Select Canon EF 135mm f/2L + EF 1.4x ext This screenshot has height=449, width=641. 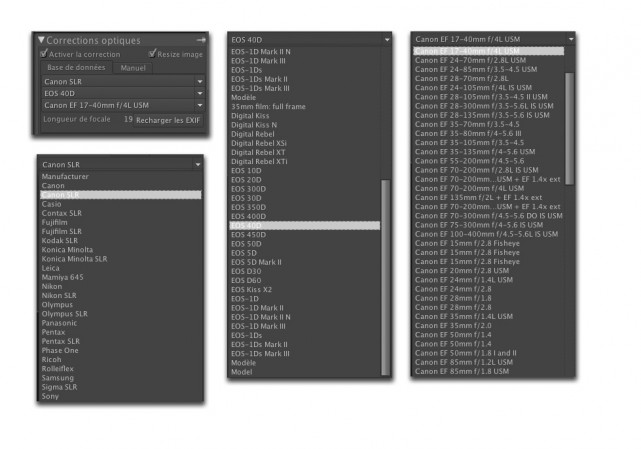pos(479,198)
